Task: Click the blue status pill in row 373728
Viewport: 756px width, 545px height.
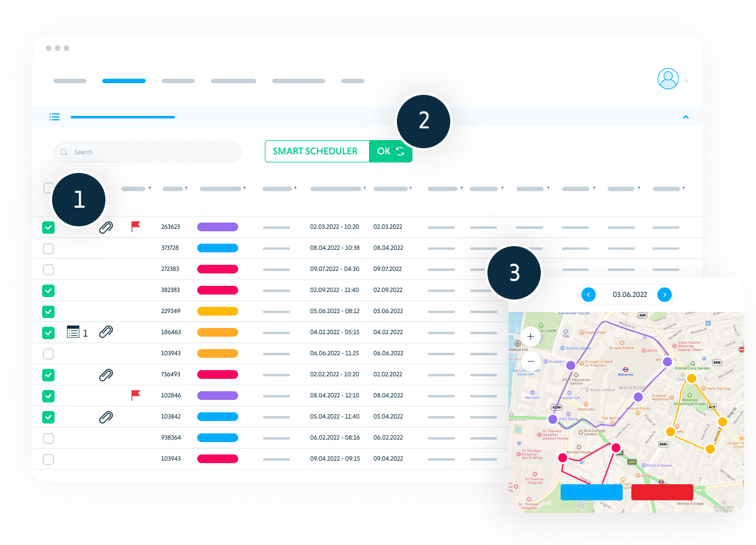Action: point(218,248)
